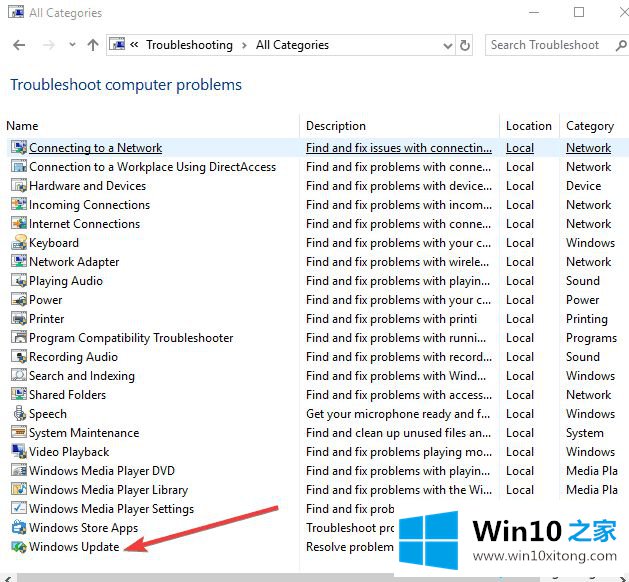Screen dimensions: 629x582
Task: Select the Printer row name
Action: (x=47, y=319)
